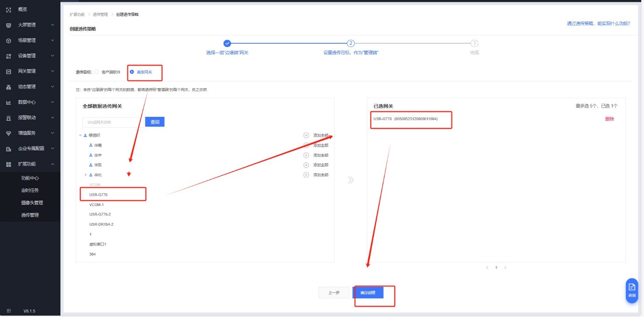Viewport: 644px width, 317px height.
Task: Click the double-arrow transfer icon between panels
Action: [x=351, y=180]
